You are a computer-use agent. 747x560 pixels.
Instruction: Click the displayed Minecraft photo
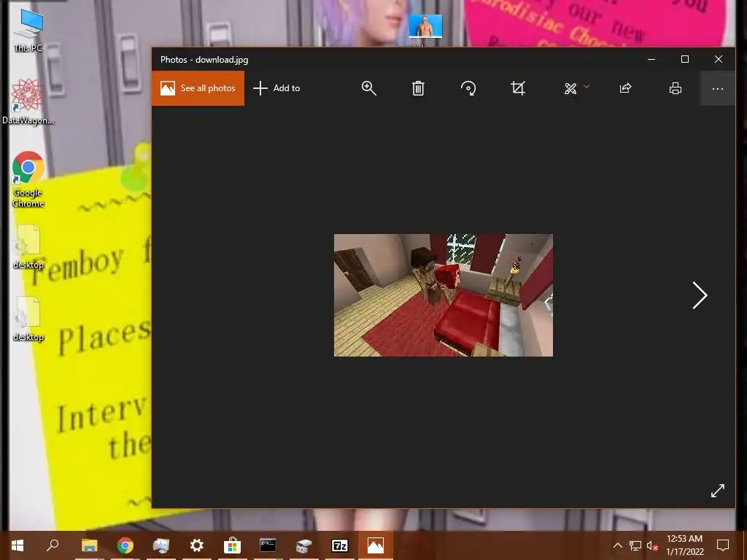click(x=444, y=295)
